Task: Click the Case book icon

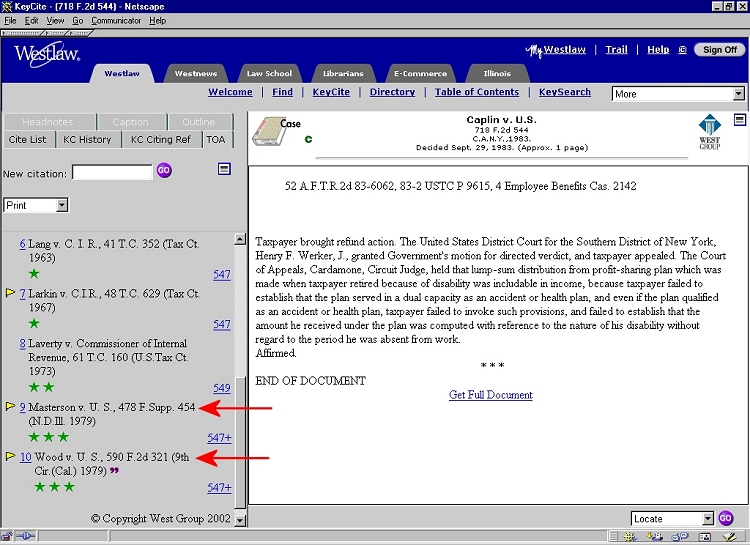Action: pyautogui.click(x=267, y=133)
